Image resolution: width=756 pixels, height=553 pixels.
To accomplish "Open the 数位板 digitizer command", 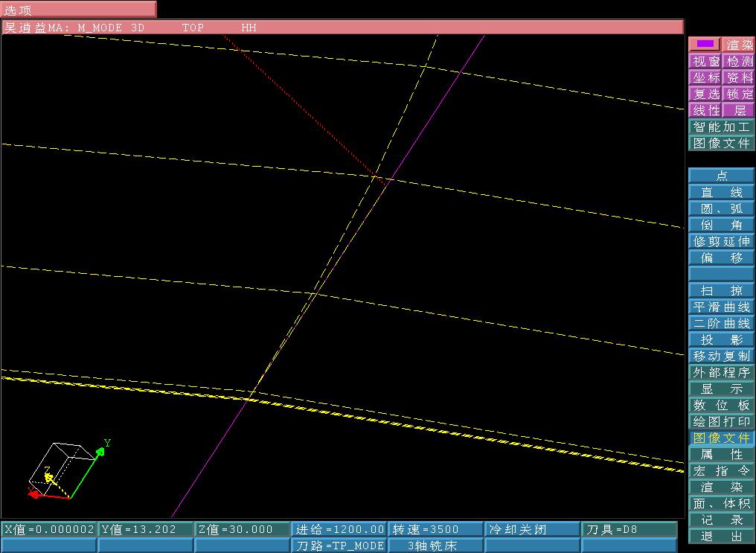I will coord(722,405).
